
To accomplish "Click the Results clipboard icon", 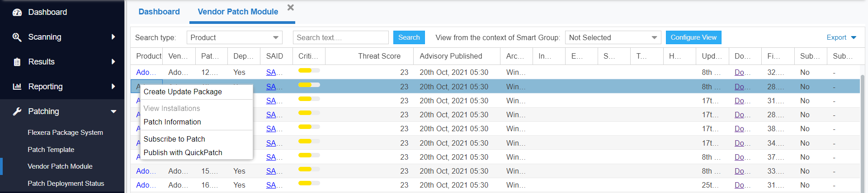I will coord(17,62).
